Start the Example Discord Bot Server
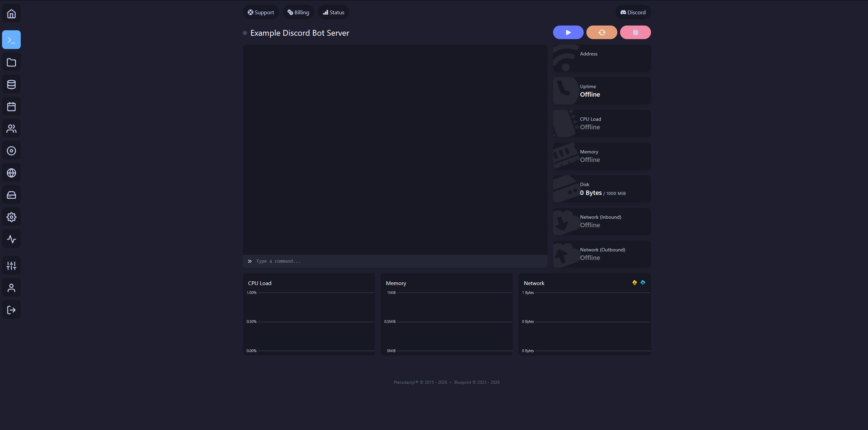 [568, 32]
